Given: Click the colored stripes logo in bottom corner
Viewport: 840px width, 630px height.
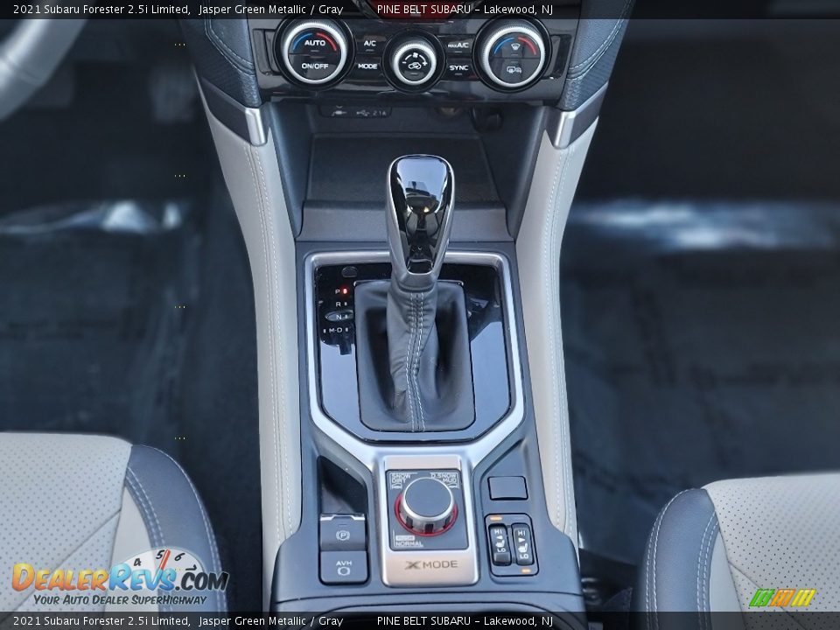Looking at the screenshot, I should click(x=781, y=598).
